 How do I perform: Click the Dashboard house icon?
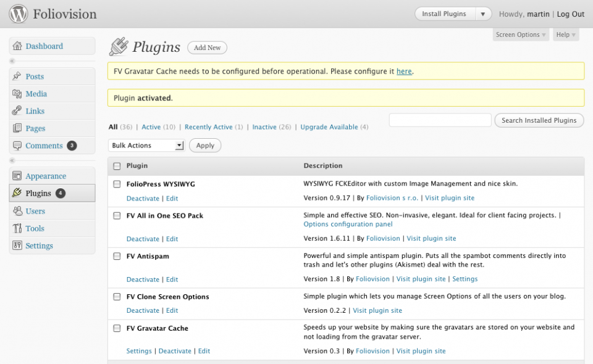pyautogui.click(x=17, y=46)
